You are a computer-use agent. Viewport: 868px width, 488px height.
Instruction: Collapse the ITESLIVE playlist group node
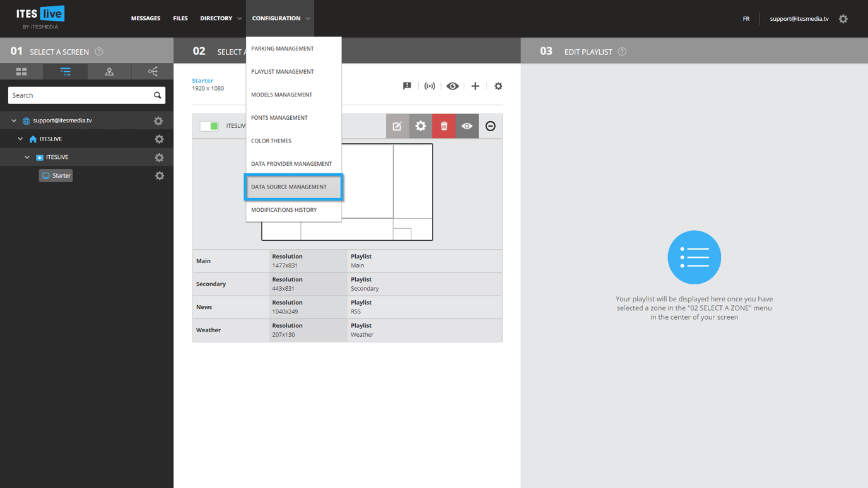click(27, 157)
